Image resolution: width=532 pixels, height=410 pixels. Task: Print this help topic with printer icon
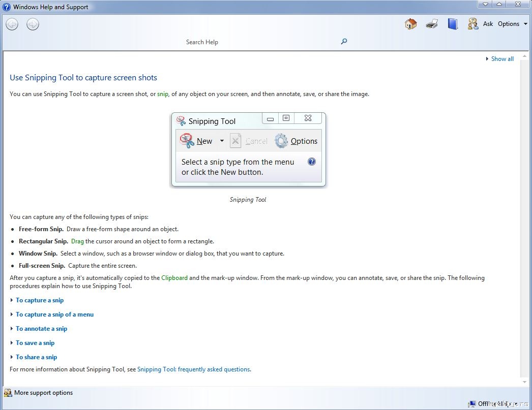[432, 24]
